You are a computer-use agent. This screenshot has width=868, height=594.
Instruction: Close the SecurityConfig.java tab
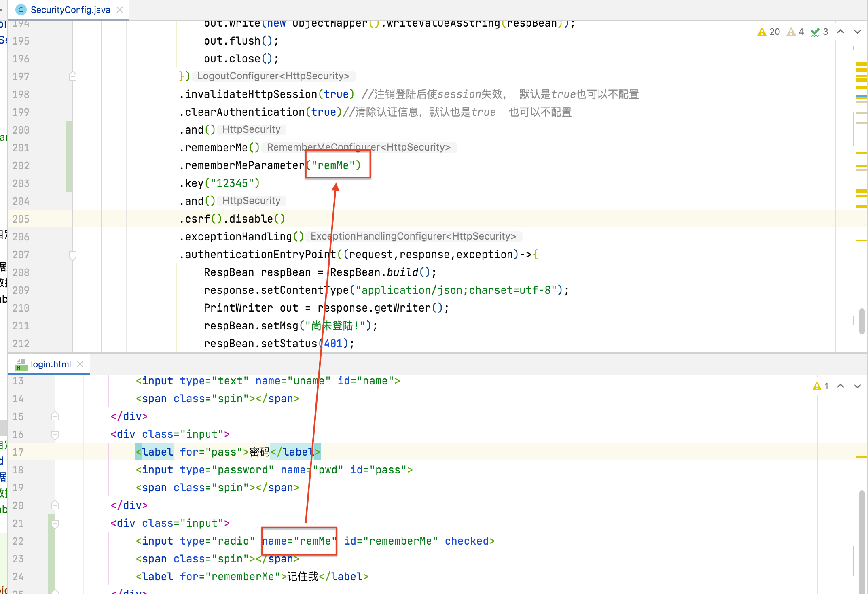(x=120, y=10)
